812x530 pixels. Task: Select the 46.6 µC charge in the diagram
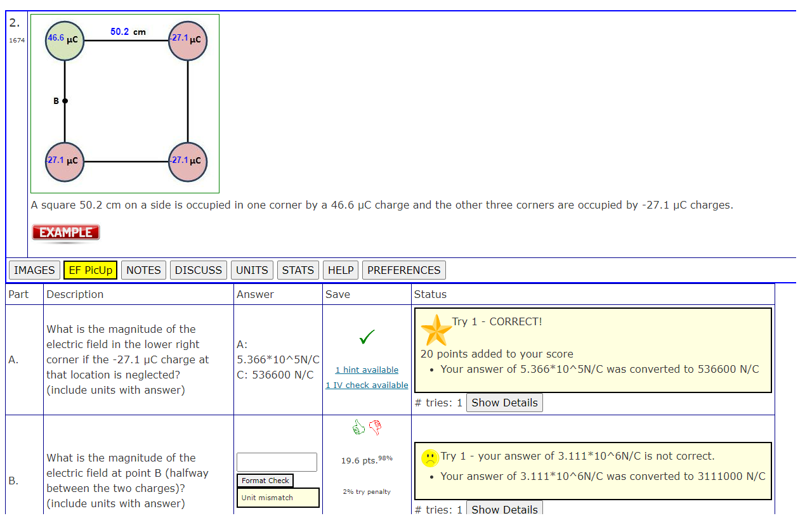63,39
